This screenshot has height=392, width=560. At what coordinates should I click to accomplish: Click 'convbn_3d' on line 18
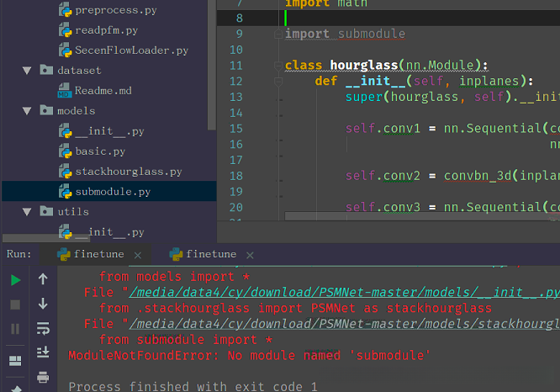coord(478,176)
